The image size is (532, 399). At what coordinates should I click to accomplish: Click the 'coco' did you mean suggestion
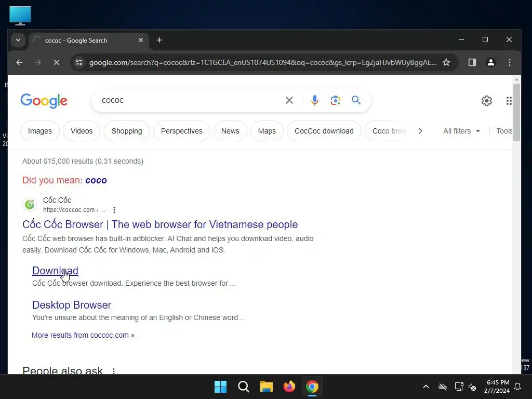point(96,180)
